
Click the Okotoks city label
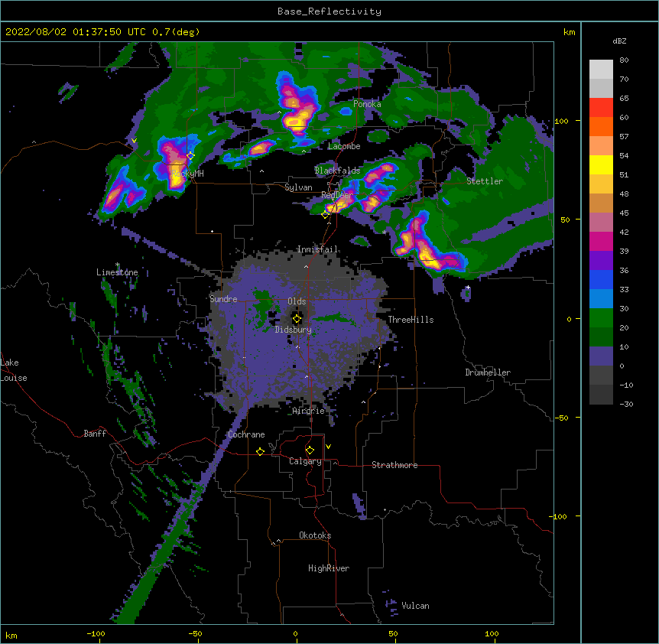pyautogui.click(x=315, y=535)
